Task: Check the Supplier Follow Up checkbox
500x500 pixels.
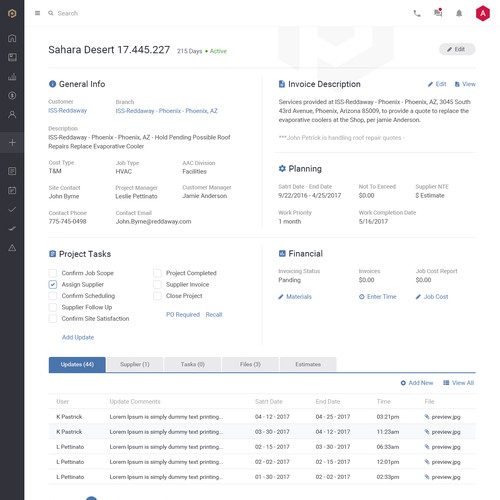Action: [53, 307]
